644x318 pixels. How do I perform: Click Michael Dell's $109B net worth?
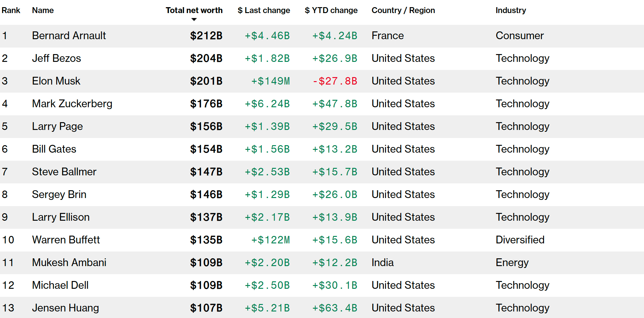pos(206,285)
